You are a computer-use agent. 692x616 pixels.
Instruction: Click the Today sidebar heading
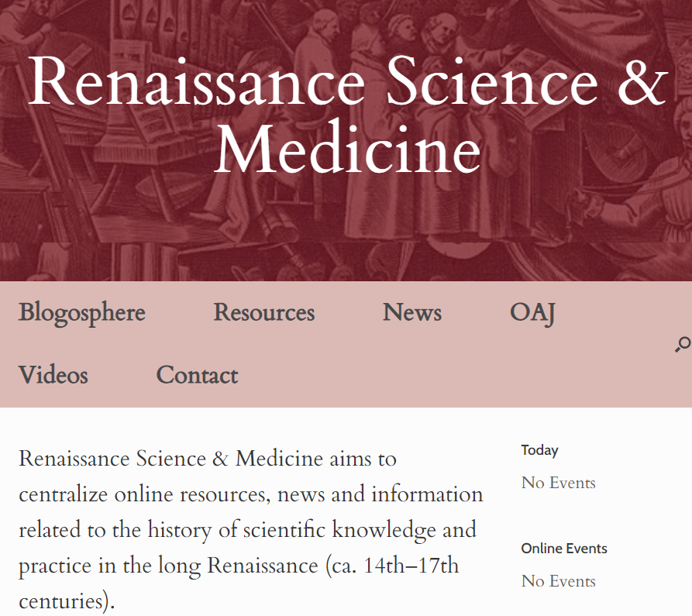click(539, 450)
